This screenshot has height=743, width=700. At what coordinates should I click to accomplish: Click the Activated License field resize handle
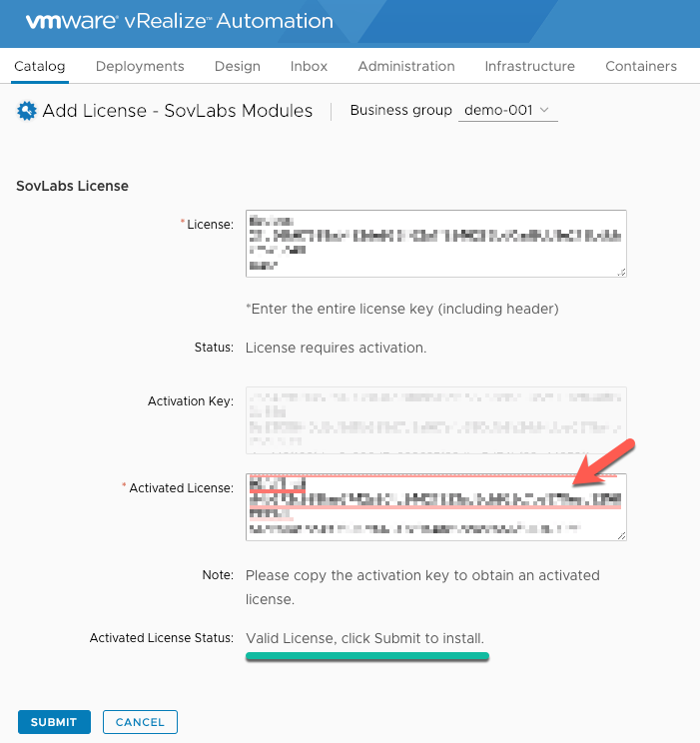pyautogui.click(x=622, y=535)
